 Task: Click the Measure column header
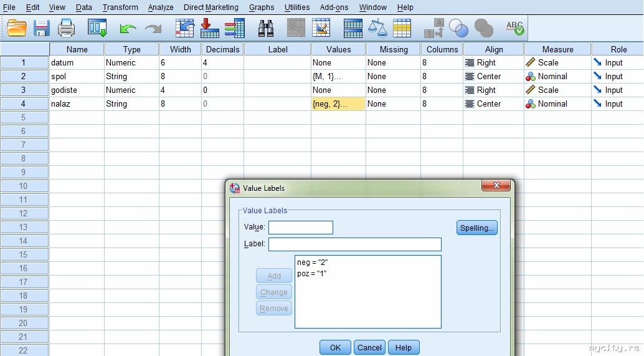point(557,49)
